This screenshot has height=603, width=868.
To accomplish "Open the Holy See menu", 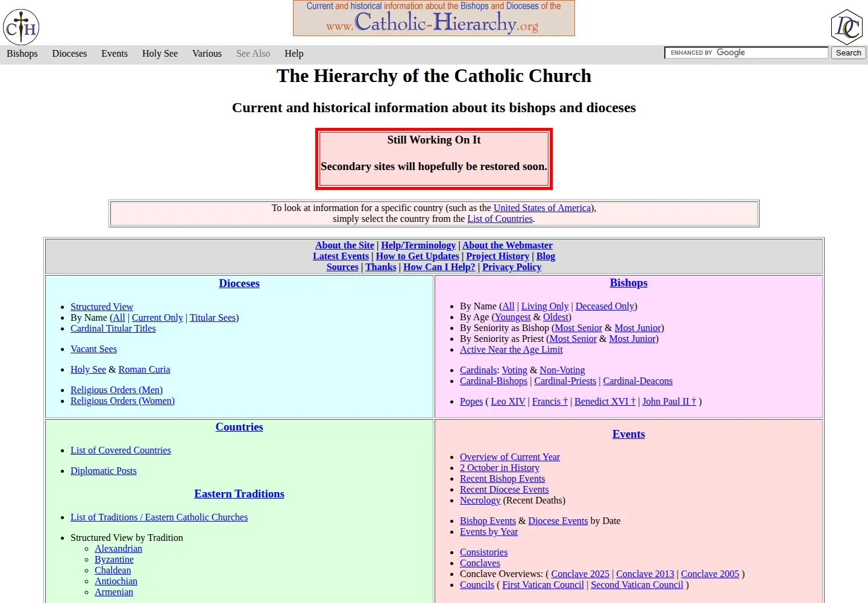I will (160, 54).
